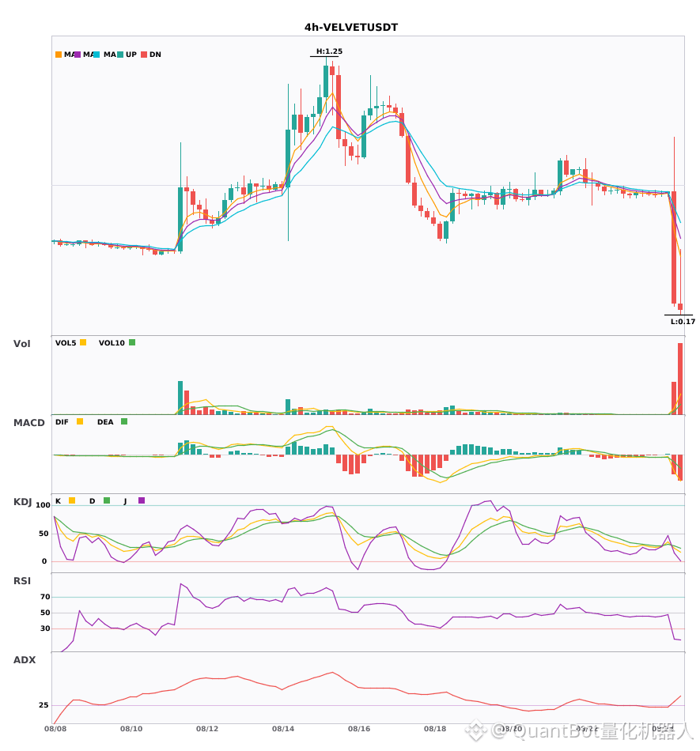Click the L:0.17 low price label

[x=683, y=322]
